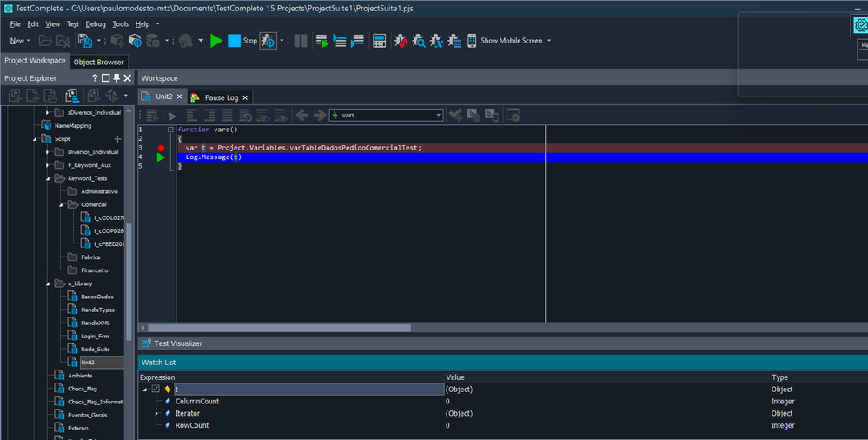This screenshot has width=868, height=440.
Task: Click Show Mobile Screen button
Action: 511,41
